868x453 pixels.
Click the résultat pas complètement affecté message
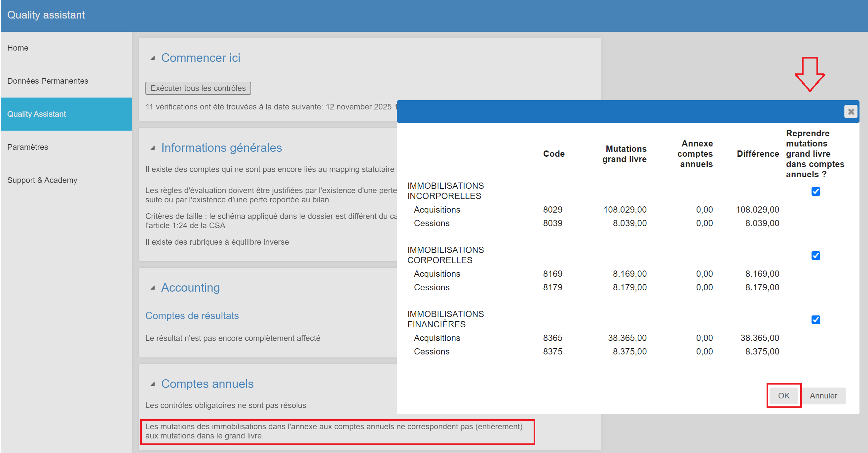tap(233, 338)
